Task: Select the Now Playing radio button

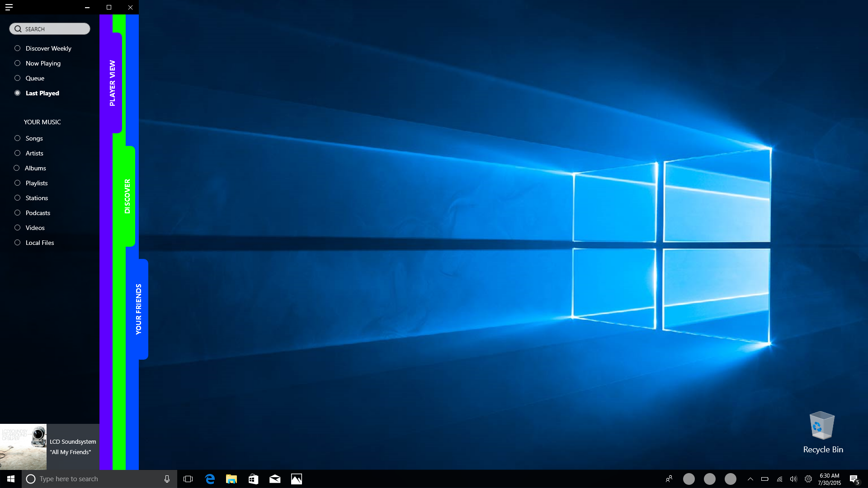Action: [18, 63]
